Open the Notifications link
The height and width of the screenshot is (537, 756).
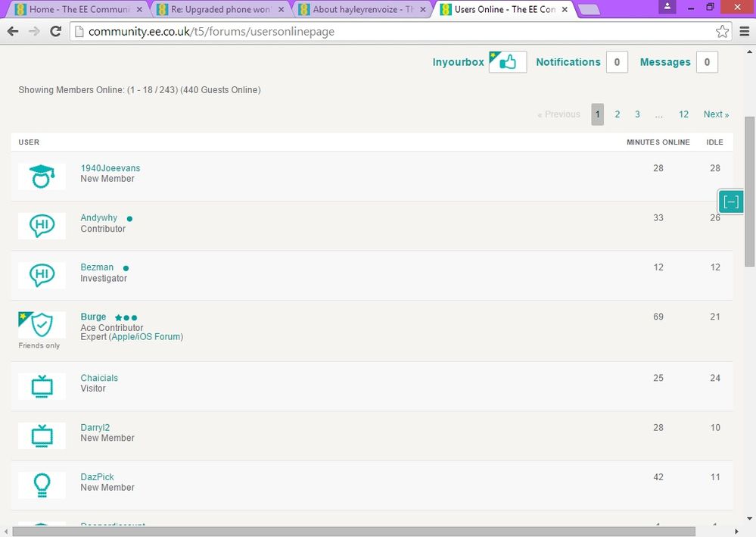tap(568, 62)
